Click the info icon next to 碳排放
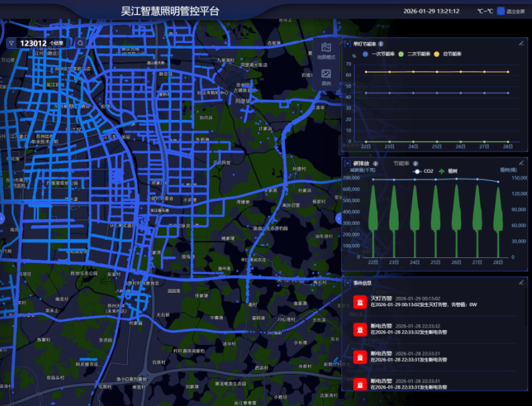532x406 pixels. [376, 163]
